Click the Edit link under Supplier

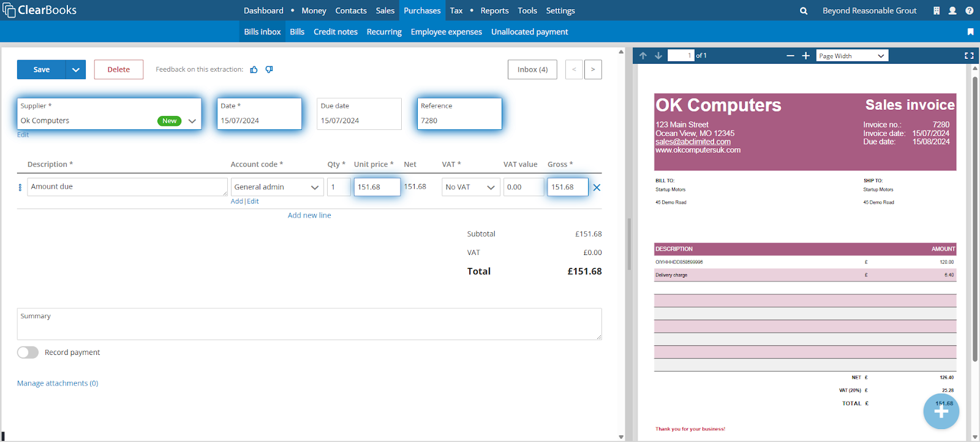pyautogui.click(x=23, y=135)
